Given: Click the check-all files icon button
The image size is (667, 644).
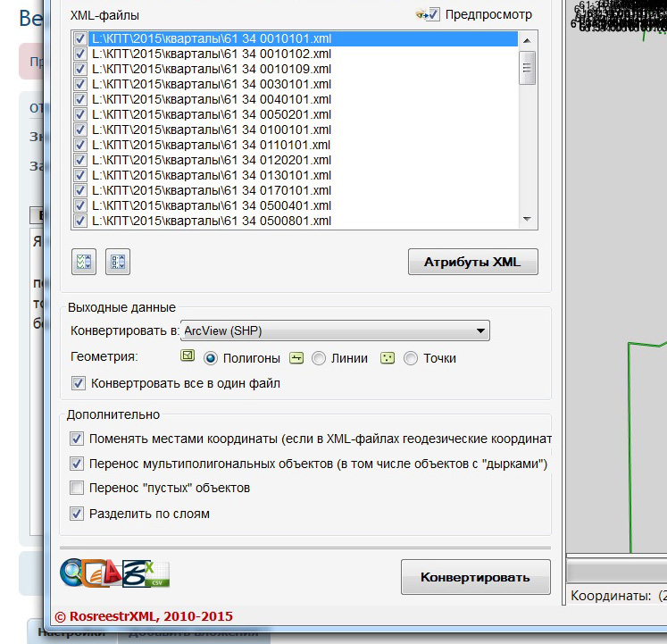Looking at the screenshot, I should [x=84, y=262].
